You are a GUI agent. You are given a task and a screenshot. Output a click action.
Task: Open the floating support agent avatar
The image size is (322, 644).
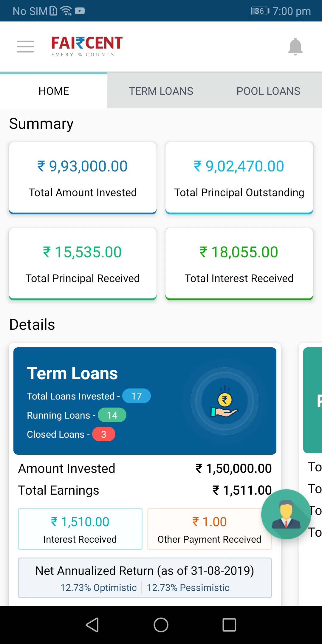tap(286, 514)
